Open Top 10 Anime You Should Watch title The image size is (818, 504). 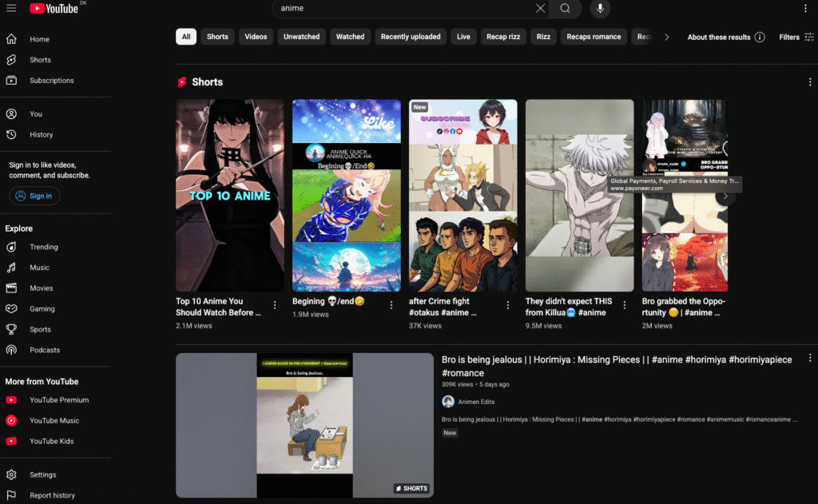pos(218,307)
